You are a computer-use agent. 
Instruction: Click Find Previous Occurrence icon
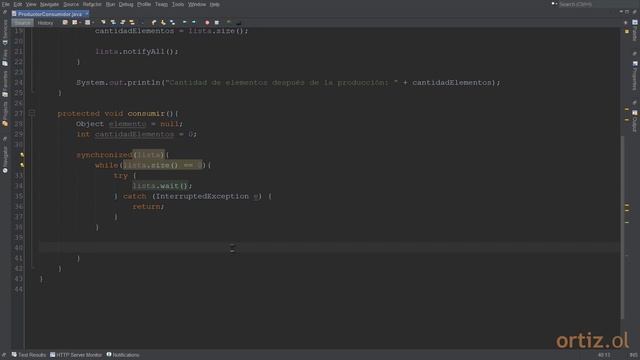coord(113,22)
